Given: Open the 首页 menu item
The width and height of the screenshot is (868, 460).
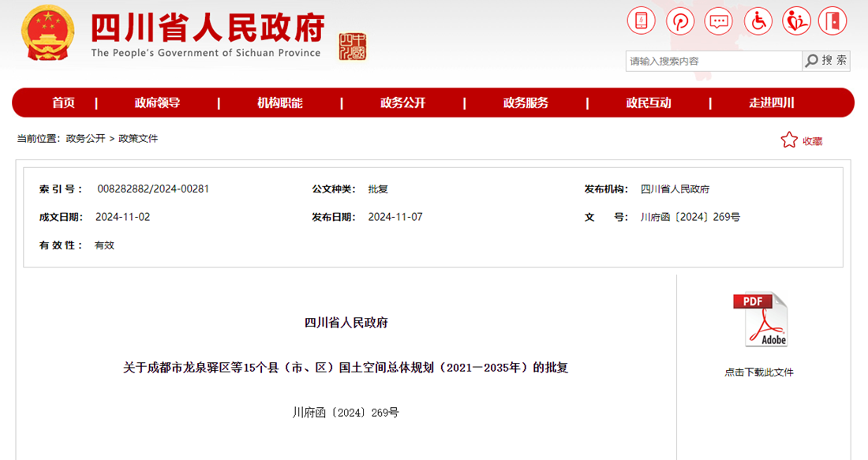Looking at the screenshot, I should pos(64,103).
